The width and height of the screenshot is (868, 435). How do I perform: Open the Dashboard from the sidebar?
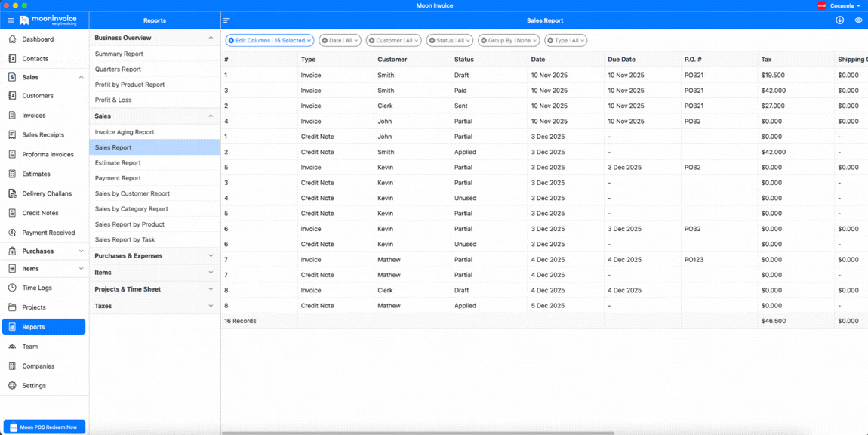35,39
